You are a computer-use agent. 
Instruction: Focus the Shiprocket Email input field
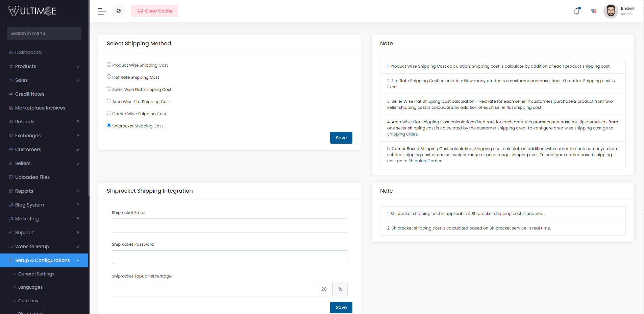229,225
